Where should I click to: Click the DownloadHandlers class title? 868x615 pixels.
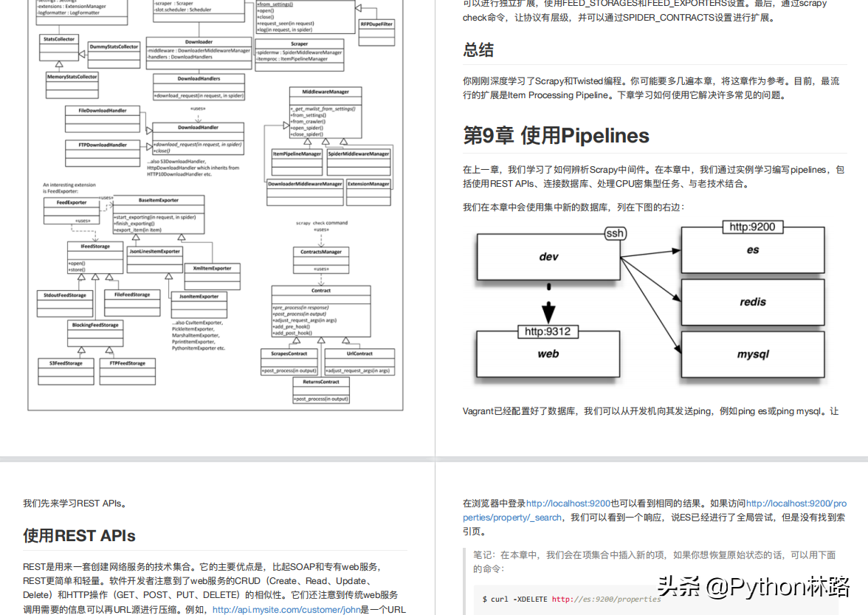[199, 78]
